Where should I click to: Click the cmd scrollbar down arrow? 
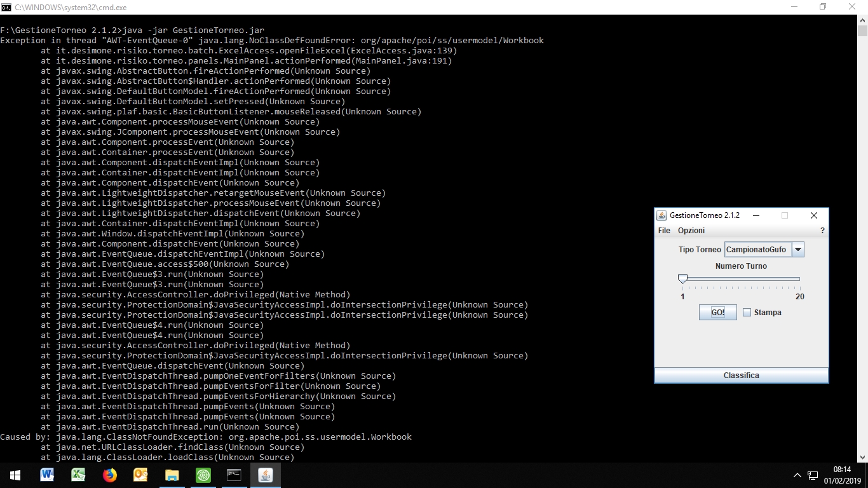pos(862,457)
